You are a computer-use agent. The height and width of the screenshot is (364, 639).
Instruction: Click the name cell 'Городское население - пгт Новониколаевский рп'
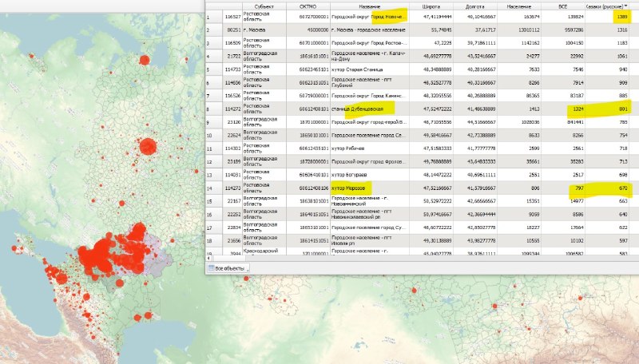[370, 214]
